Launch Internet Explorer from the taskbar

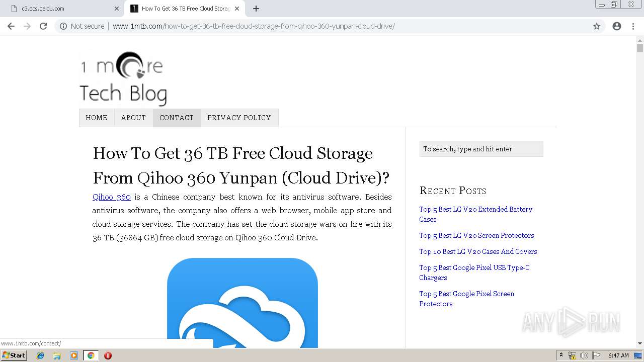[40, 355]
